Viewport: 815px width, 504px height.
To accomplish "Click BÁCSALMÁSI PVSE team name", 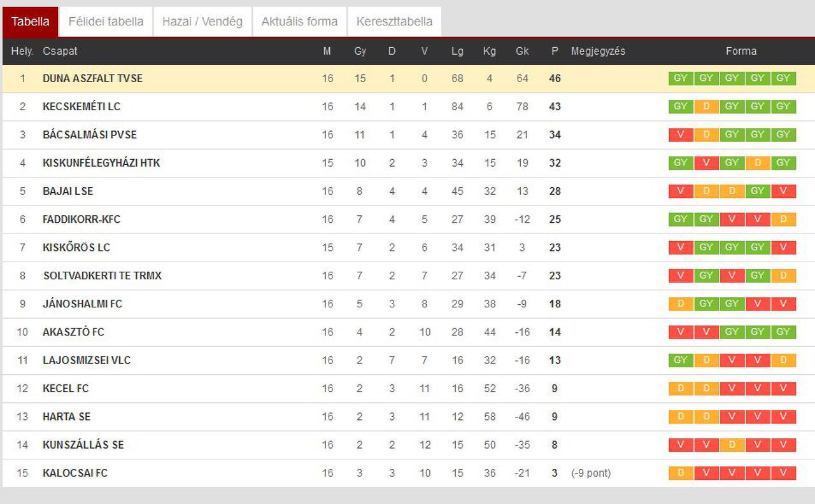I will (90, 134).
